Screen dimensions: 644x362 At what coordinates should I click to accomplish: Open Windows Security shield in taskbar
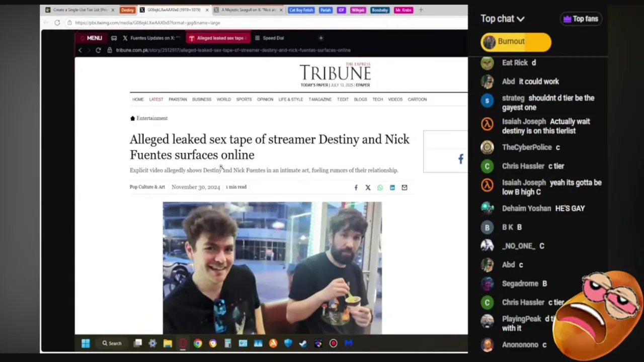coord(288,343)
